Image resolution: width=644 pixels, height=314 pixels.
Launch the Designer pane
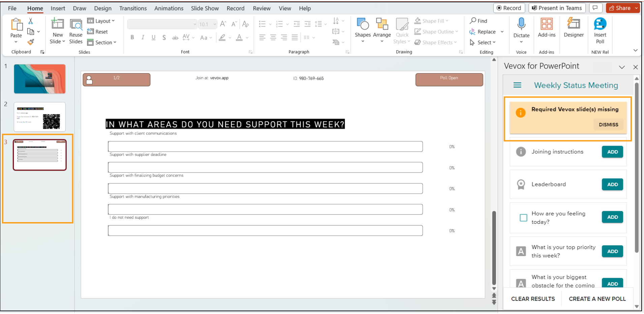pyautogui.click(x=574, y=30)
